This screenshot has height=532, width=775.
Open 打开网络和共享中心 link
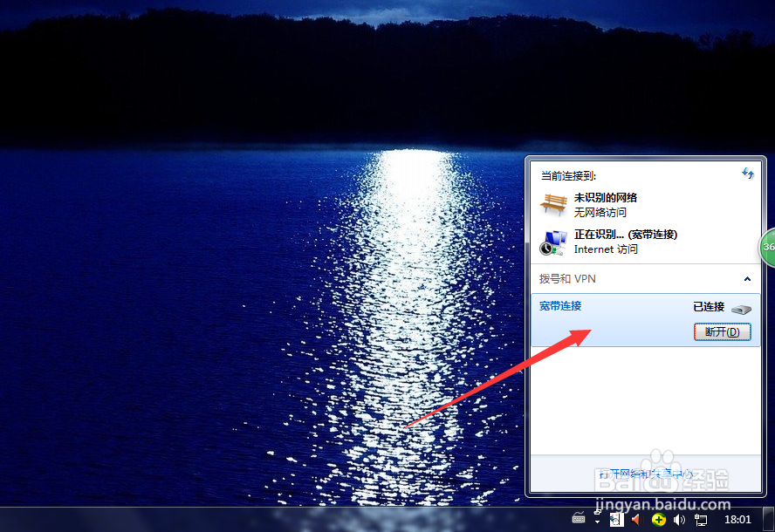point(643,473)
